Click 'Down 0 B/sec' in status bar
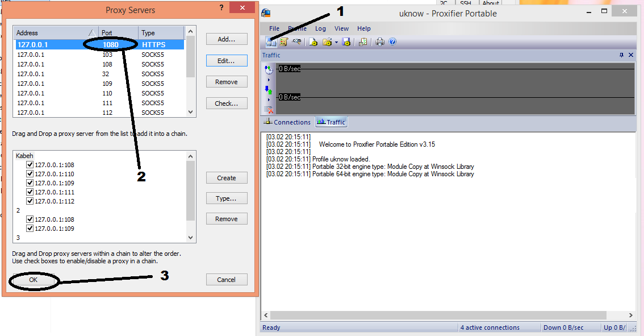Screen dimensions: 644x336 [563, 327]
